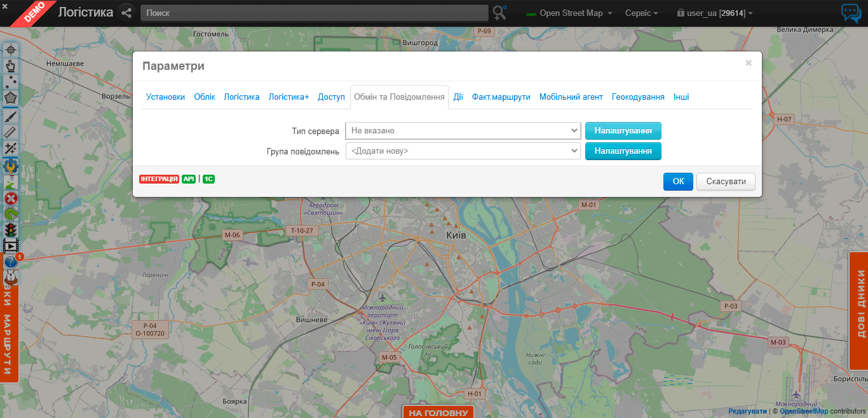Switch to the Геокодування tab
This screenshot has height=418, width=868.
[x=638, y=97]
